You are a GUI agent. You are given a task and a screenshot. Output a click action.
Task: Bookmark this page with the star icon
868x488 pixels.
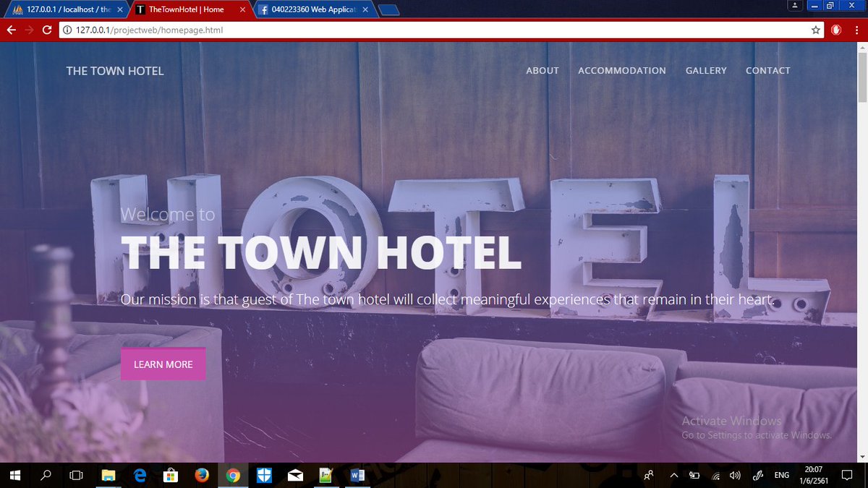[x=816, y=30]
